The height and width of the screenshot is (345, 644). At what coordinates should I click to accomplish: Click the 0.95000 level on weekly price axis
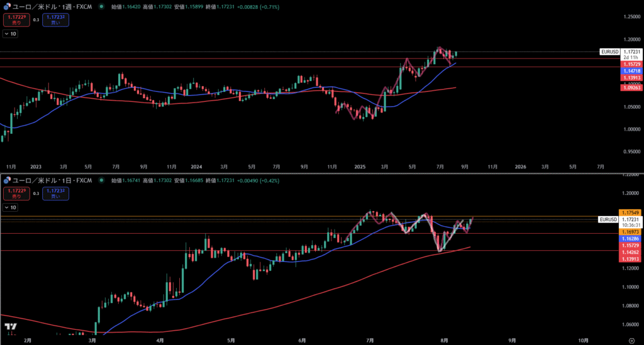coord(631,151)
